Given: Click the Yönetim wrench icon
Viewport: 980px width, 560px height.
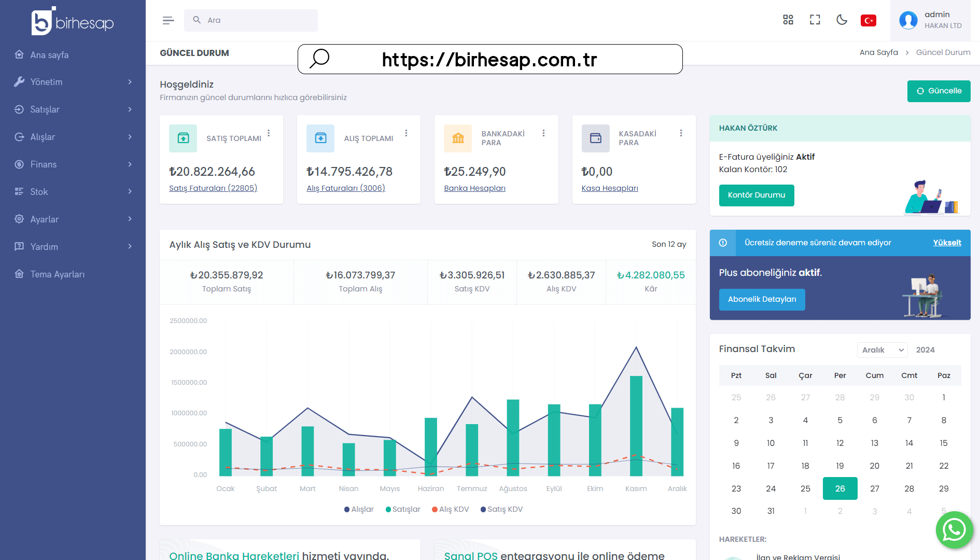Looking at the screenshot, I should (19, 82).
